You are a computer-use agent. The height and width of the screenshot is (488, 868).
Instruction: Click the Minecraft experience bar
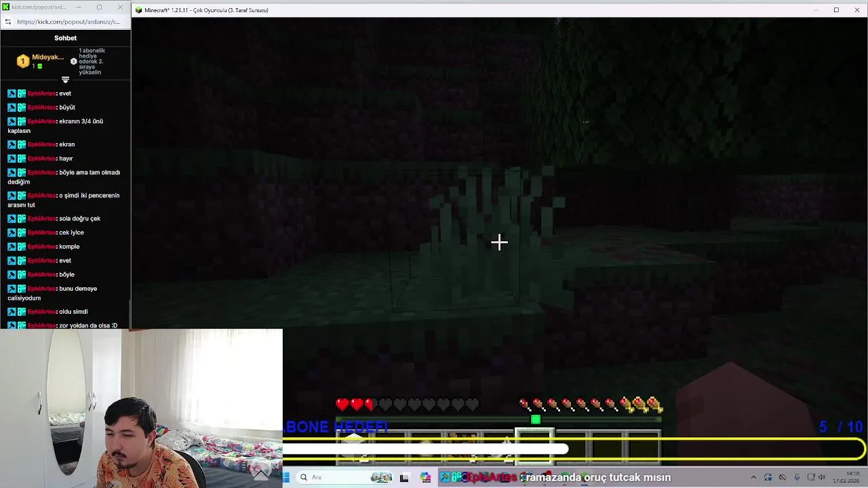point(498,420)
